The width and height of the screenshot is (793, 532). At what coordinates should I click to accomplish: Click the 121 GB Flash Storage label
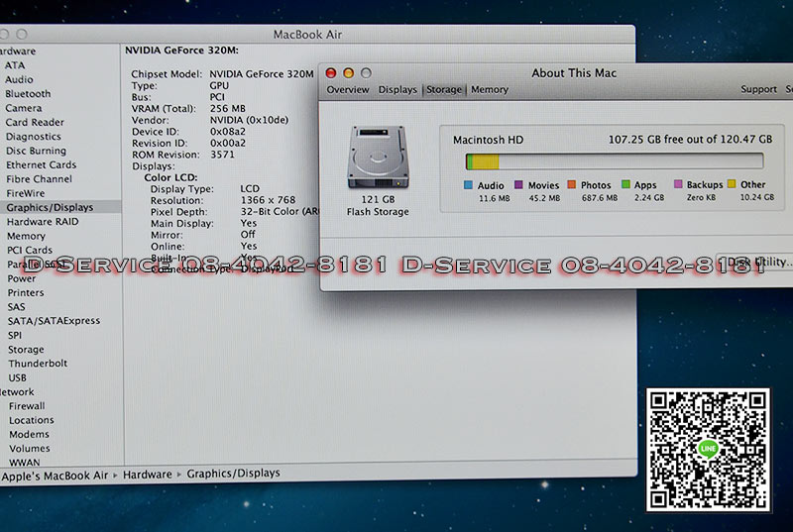[x=378, y=206]
